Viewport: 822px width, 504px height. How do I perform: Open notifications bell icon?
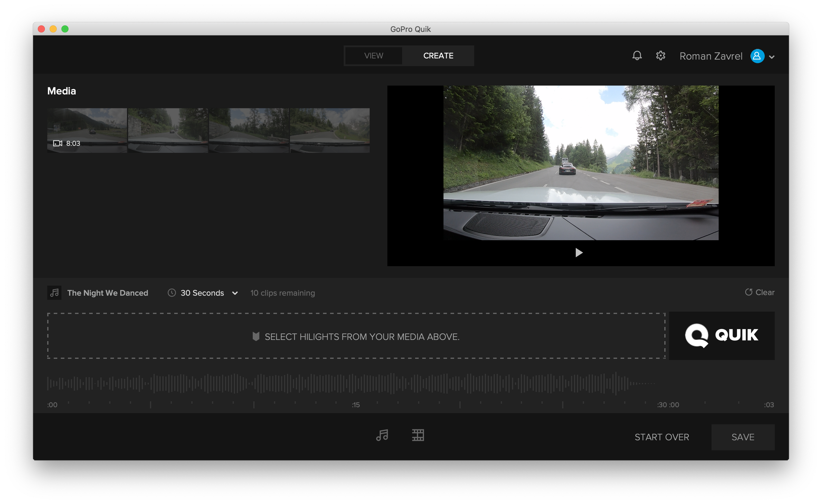(x=637, y=56)
